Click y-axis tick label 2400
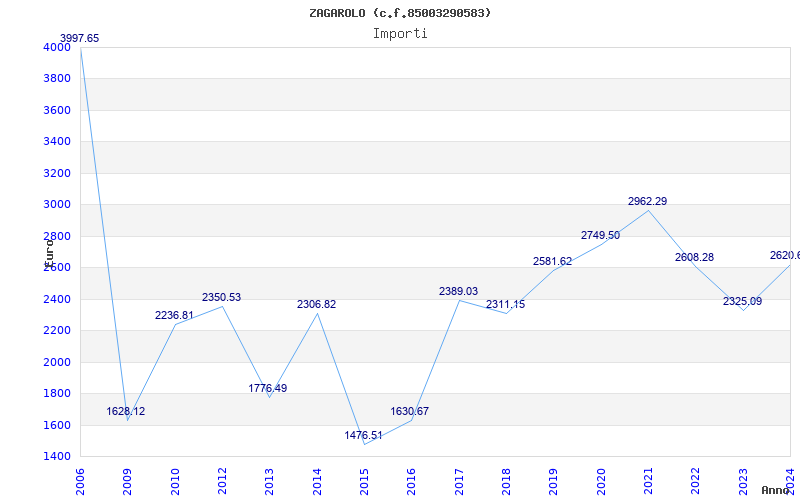800x500 pixels. pyautogui.click(x=57, y=299)
